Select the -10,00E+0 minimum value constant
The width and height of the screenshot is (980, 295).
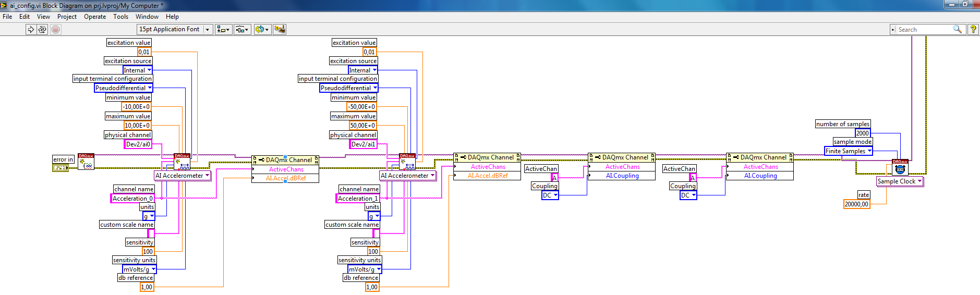[136, 107]
